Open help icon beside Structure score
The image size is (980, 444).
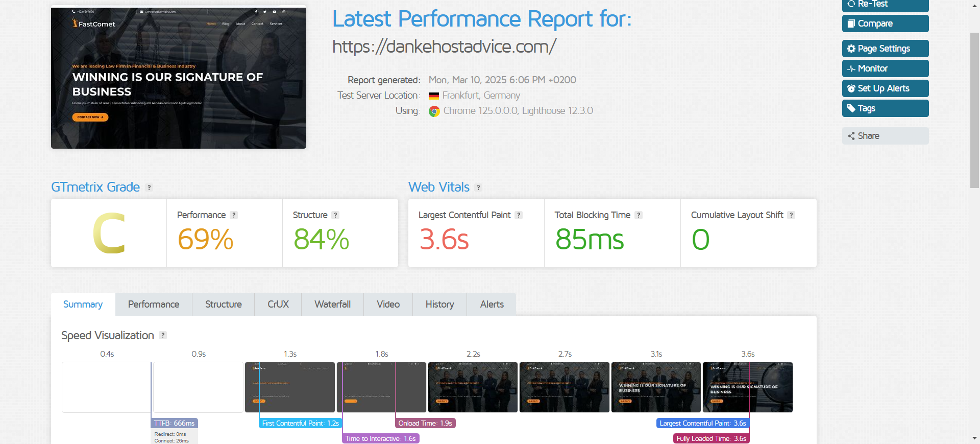click(335, 215)
